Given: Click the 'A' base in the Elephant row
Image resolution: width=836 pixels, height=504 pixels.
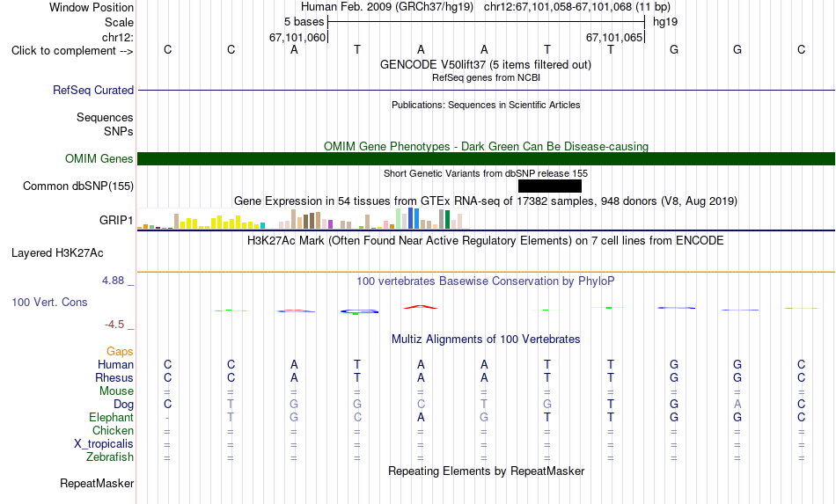Looking at the screenshot, I should coord(421,418).
